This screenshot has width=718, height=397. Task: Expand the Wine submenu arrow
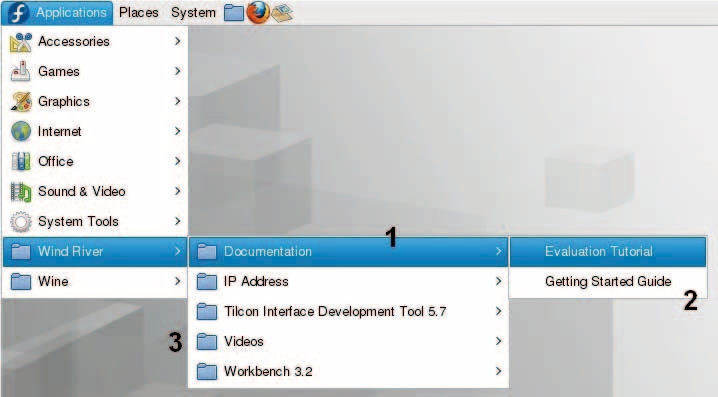pos(178,281)
